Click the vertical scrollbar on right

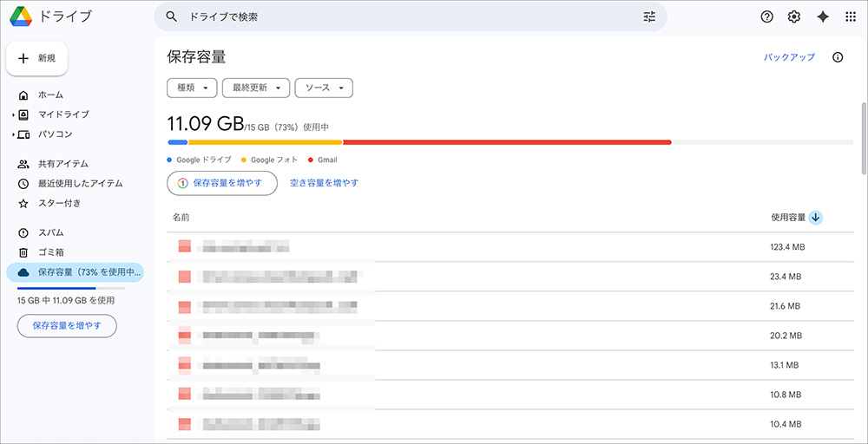tap(865, 138)
